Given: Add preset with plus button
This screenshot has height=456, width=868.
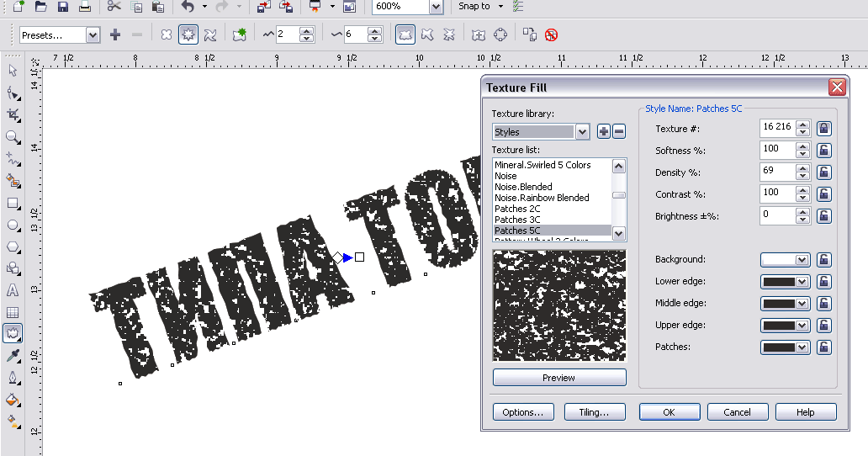Looking at the screenshot, I should (x=115, y=34).
